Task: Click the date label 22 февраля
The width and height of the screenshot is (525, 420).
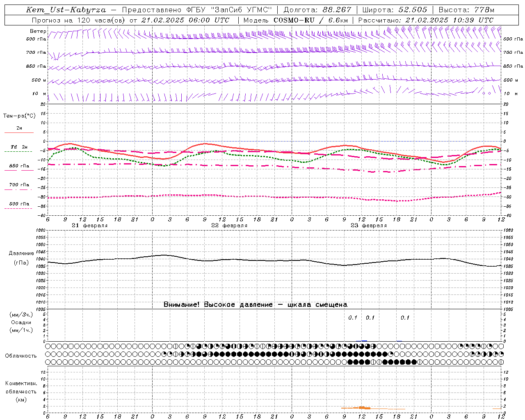Action: click(229, 226)
